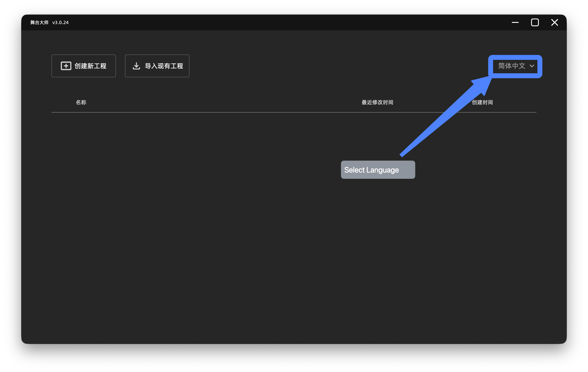
Task: Click the 创建新工程 button
Action: point(84,66)
